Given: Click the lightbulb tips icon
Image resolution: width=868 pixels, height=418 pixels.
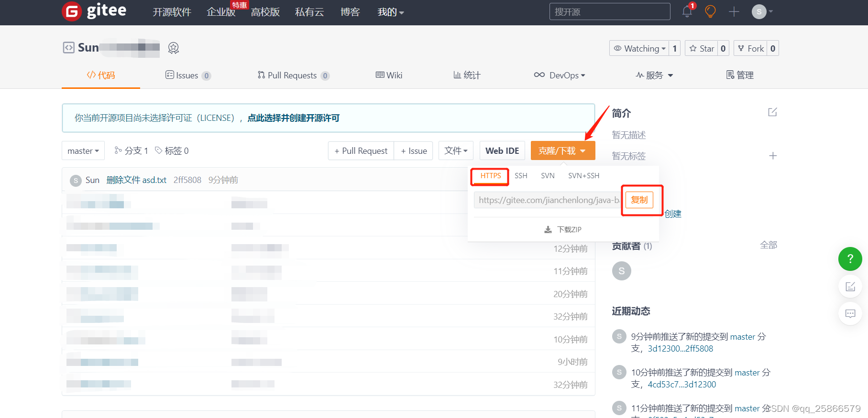Looking at the screenshot, I should coord(710,11).
